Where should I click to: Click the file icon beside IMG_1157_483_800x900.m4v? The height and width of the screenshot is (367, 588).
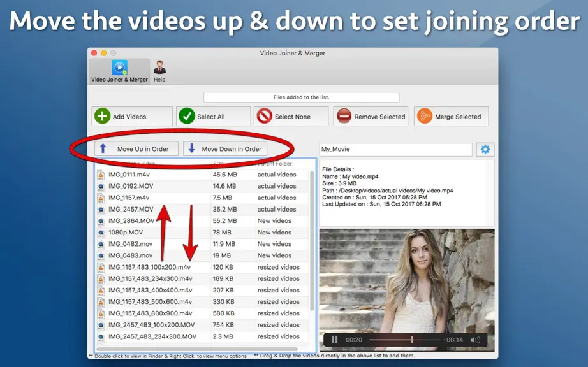(101, 313)
